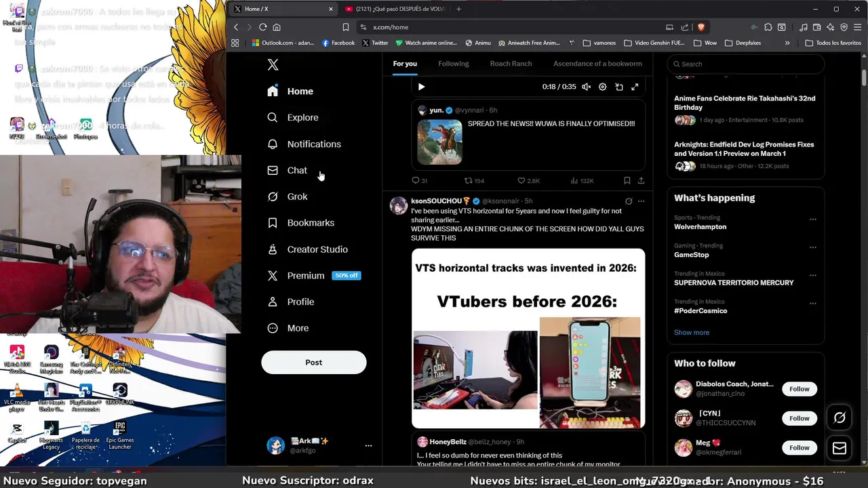Switch to the For you tab
868x488 pixels.
pos(405,64)
